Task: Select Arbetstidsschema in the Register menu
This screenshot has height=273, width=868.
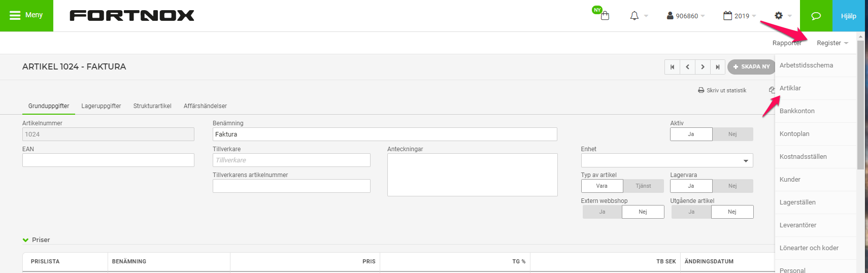Action: [x=816, y=65]
